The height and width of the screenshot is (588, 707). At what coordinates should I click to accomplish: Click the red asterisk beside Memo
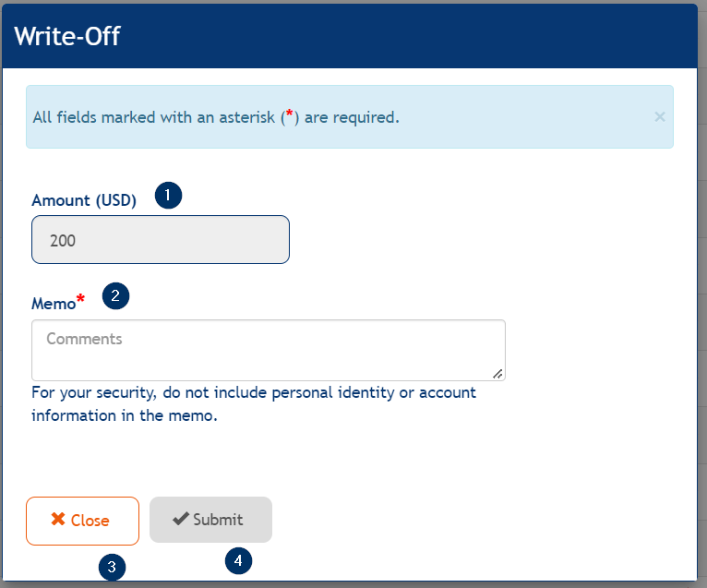pos(80,299)
